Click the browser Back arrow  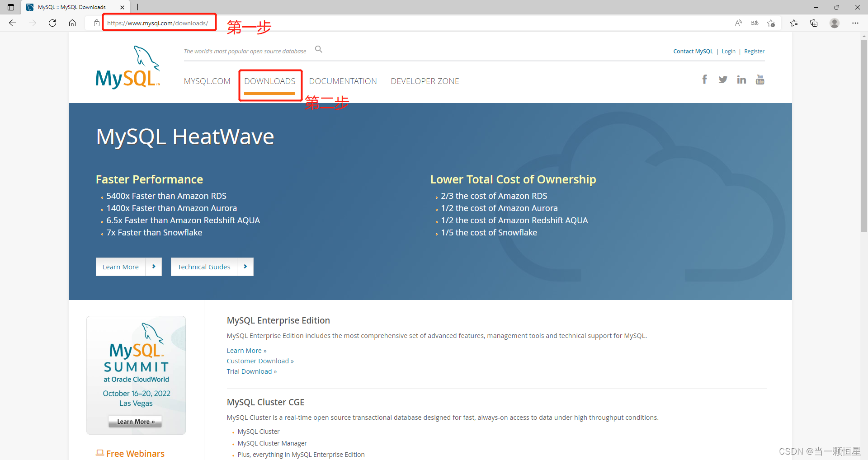[13, 23]
